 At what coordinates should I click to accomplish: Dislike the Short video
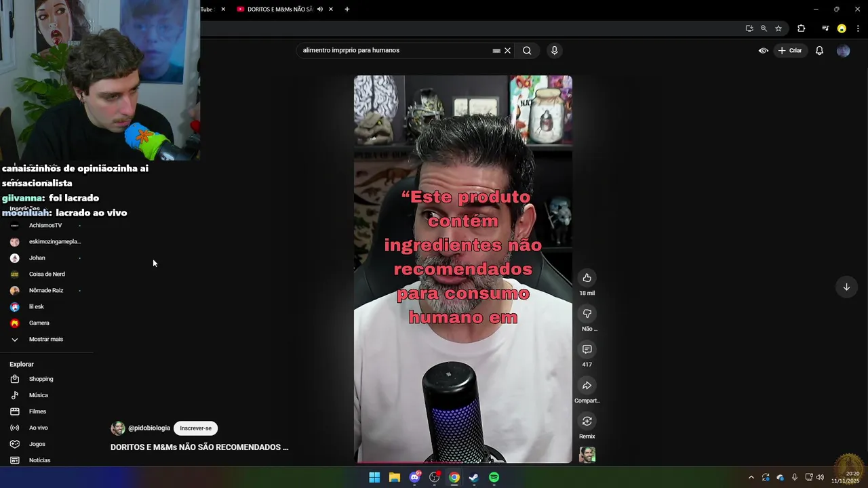click(x=587, y=314)
